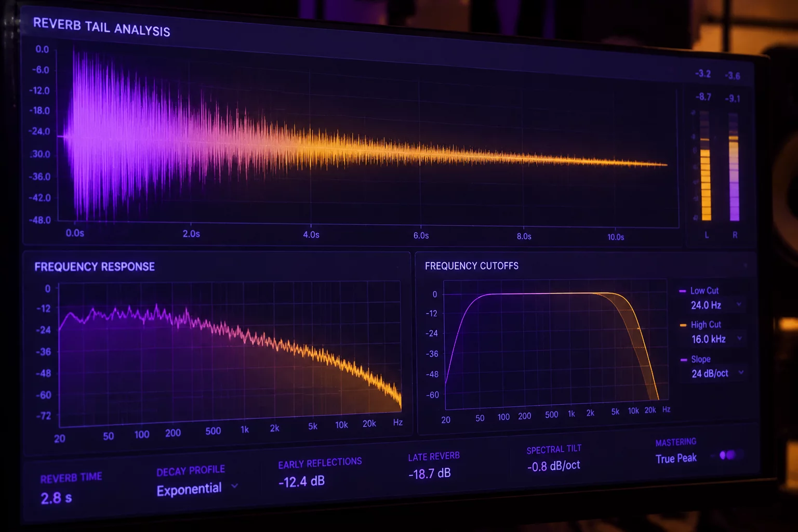Click the -72 label in Frequency Response axis
Image resolution: width=798 pixels, height=532 pixels.
coord(44,416)
